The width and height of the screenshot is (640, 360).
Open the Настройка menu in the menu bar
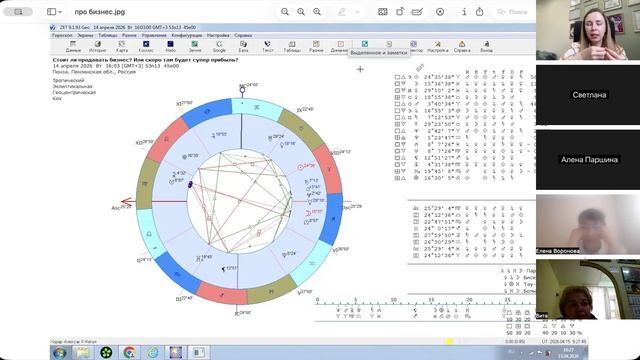pos(218,36)
